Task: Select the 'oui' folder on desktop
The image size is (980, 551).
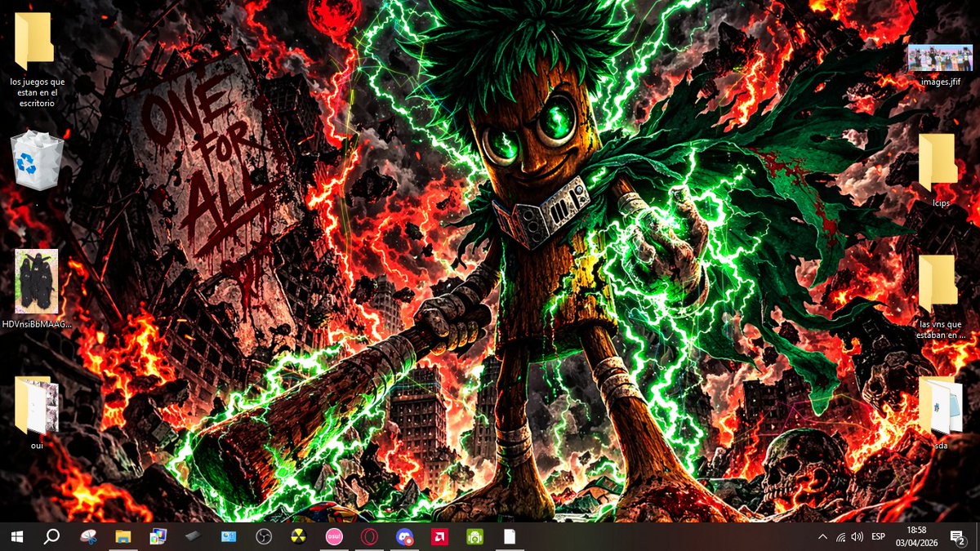Action: coord(36,412)
